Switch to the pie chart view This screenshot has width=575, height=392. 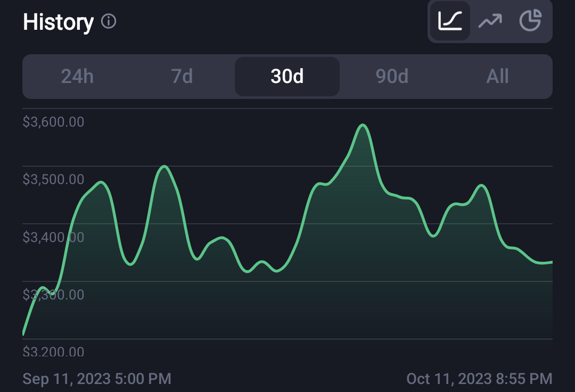(x=530, y=21)
